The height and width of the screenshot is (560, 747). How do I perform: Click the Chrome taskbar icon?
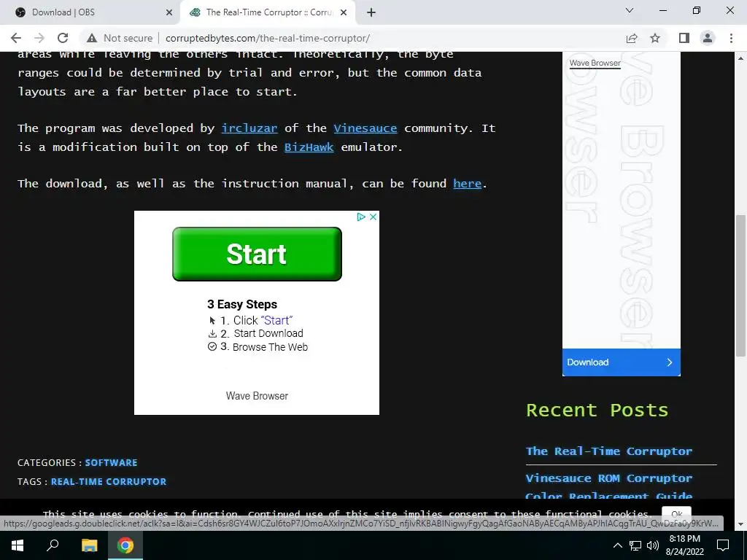pos(125,545)
